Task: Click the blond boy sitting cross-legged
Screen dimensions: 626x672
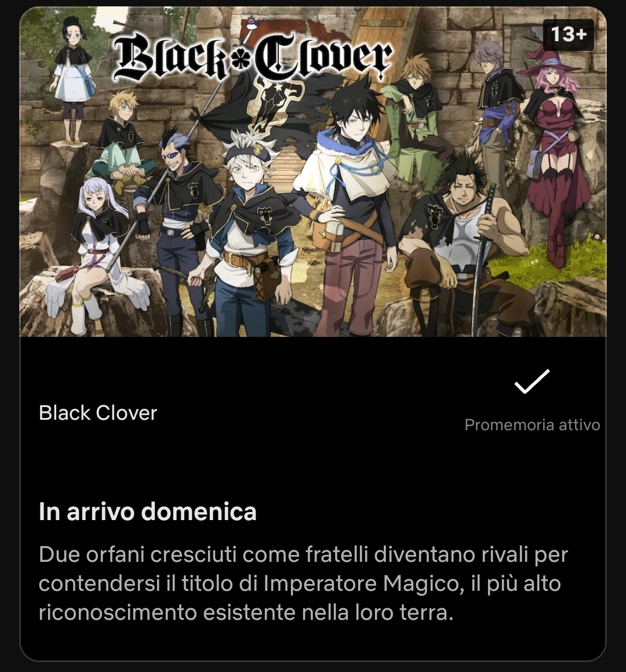Action: tap(122, 141)
